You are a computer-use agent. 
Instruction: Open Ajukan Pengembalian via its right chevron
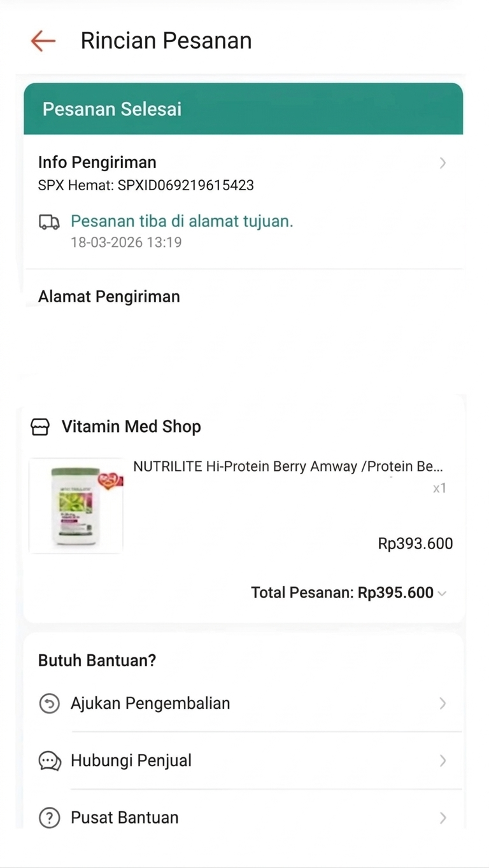[x=443, y=703]
